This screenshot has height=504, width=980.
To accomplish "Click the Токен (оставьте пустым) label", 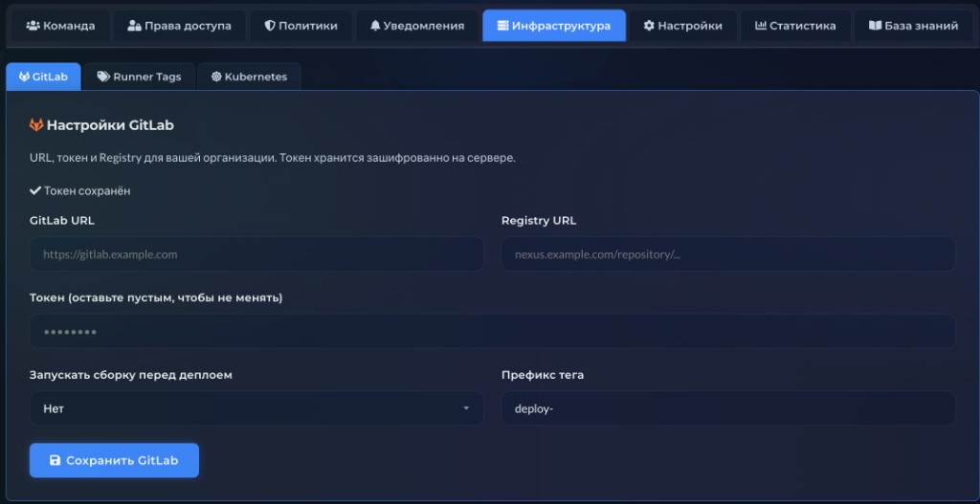I will coord(156,297).
